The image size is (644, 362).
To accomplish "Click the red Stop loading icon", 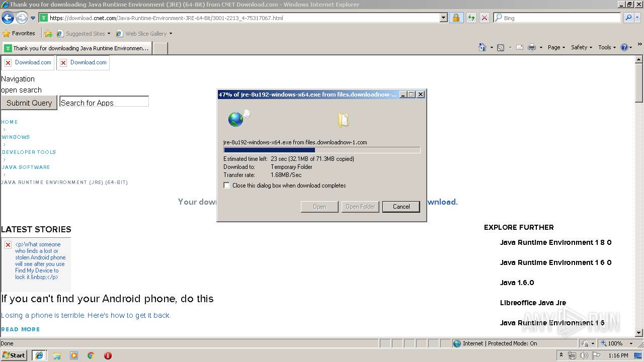I will click(485, 18).
